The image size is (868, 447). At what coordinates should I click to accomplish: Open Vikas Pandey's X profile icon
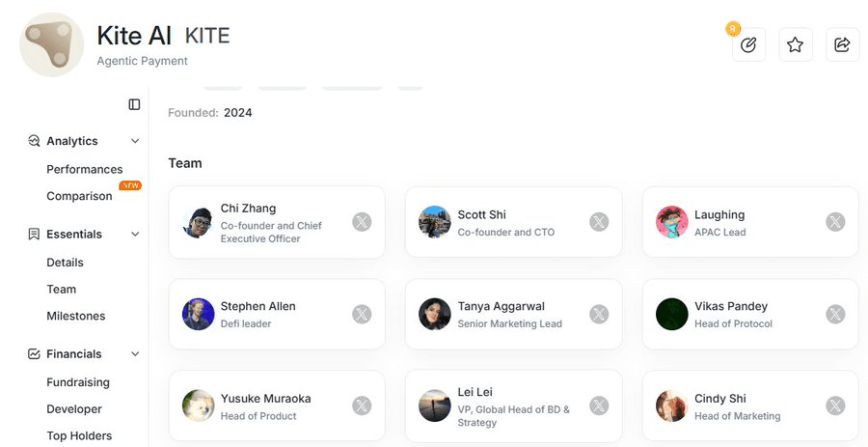click(x=835, y=314)
